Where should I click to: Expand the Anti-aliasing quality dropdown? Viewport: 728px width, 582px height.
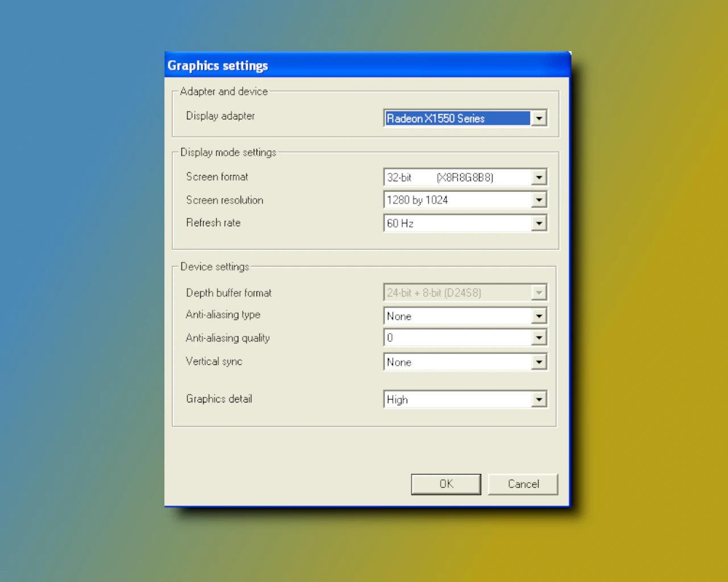[x=465, y=338]
